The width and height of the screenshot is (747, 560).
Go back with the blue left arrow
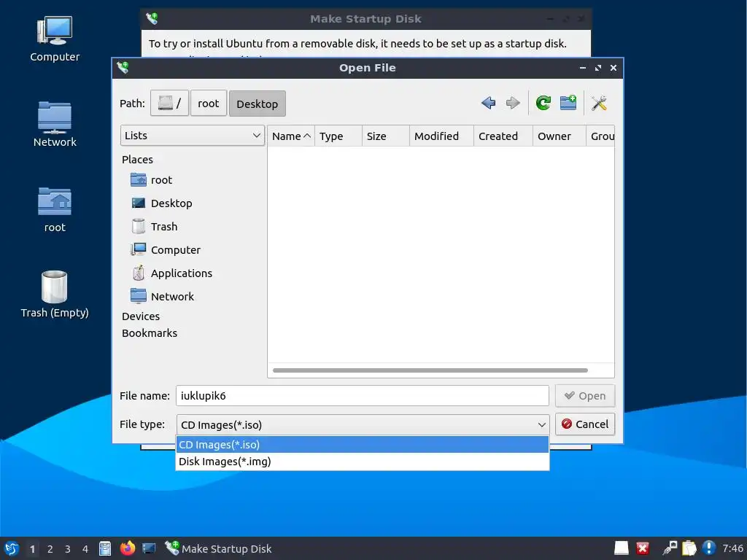[x=488, y=103]
